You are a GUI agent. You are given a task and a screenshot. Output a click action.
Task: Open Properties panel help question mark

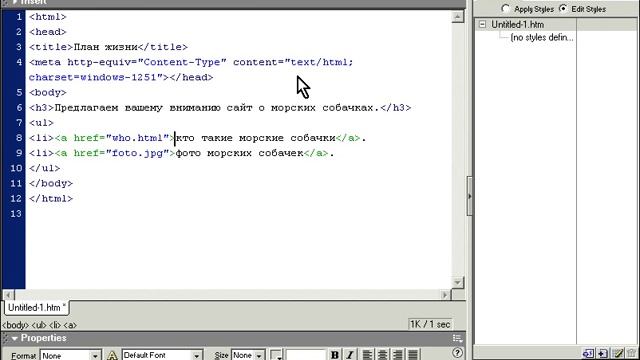pyautogui.click(x=458, y=353)
